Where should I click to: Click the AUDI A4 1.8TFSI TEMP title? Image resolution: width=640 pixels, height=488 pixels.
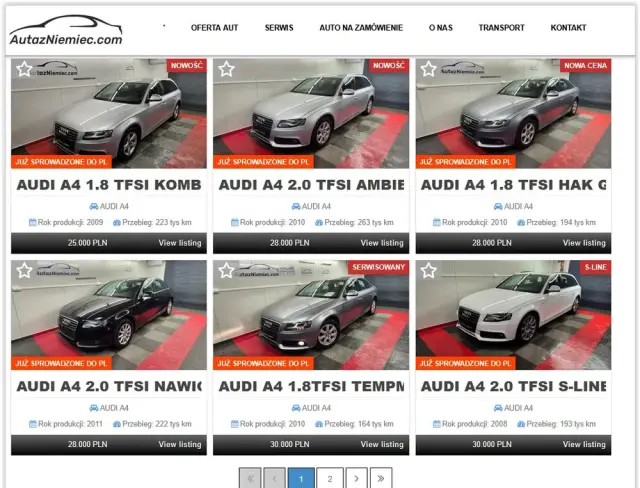311,386
